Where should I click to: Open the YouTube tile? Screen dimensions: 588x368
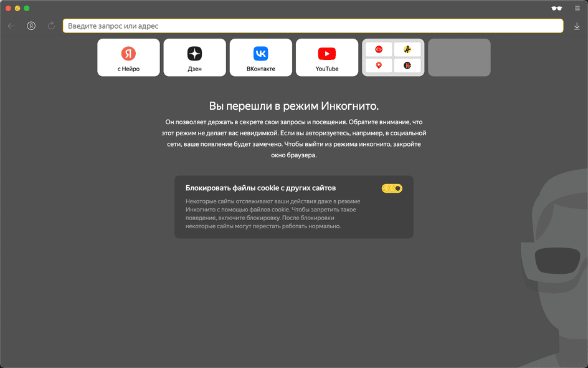[327, 57]
